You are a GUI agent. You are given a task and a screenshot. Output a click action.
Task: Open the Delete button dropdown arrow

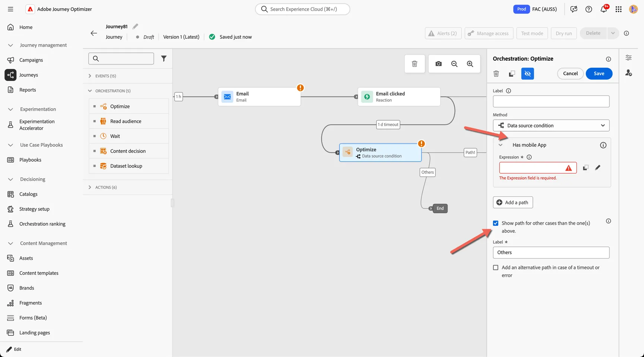tap(613, 33)
